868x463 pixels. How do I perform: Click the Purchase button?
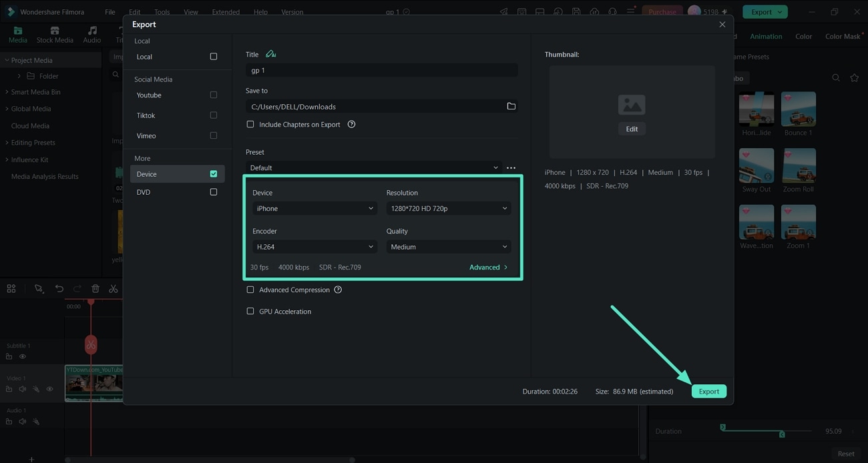tap(662, 12)
